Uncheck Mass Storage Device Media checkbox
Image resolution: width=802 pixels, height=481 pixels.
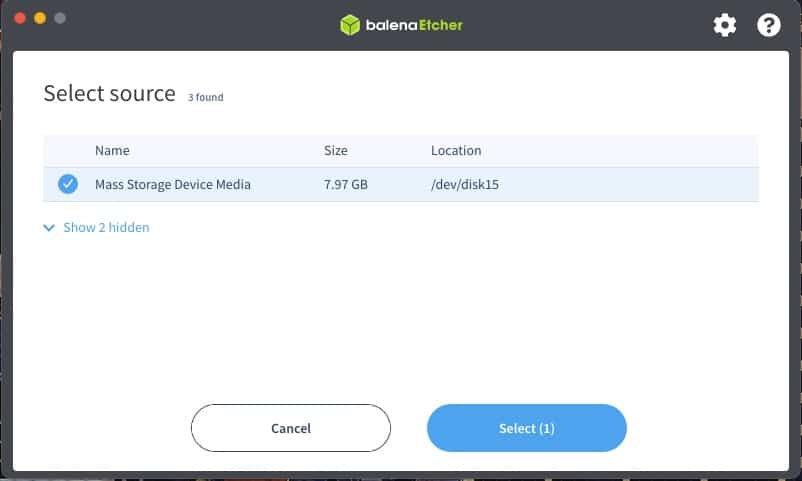[68, 184]
